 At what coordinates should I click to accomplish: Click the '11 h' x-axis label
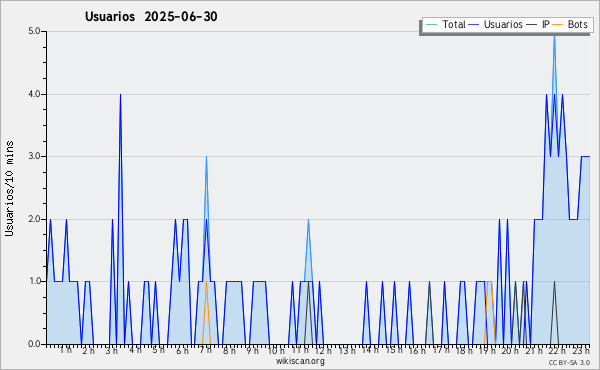click(x=300, y=350)
